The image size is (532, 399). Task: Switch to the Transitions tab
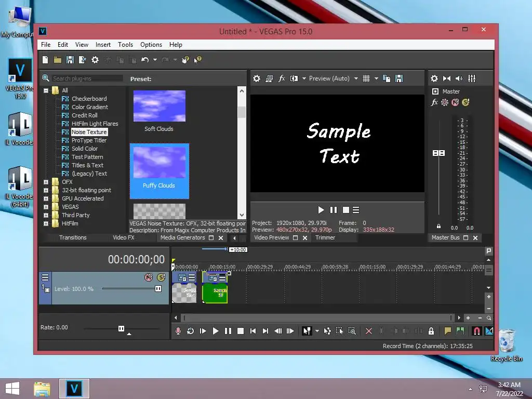point(73,237)
